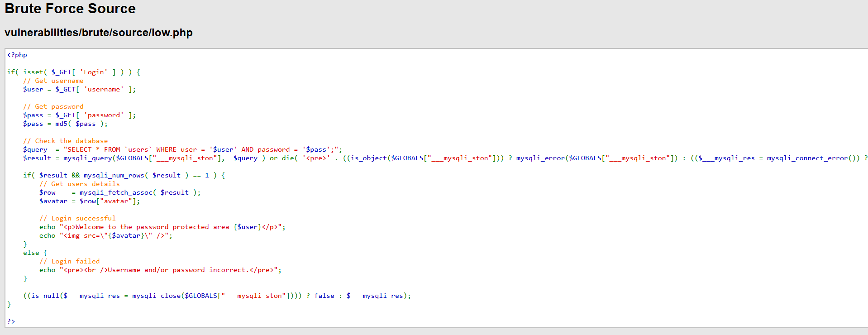This screenshot has height=335, width=868.
Task: Click the isset $_GET 'Login' condition line
Action: click(x=74, y=72)
